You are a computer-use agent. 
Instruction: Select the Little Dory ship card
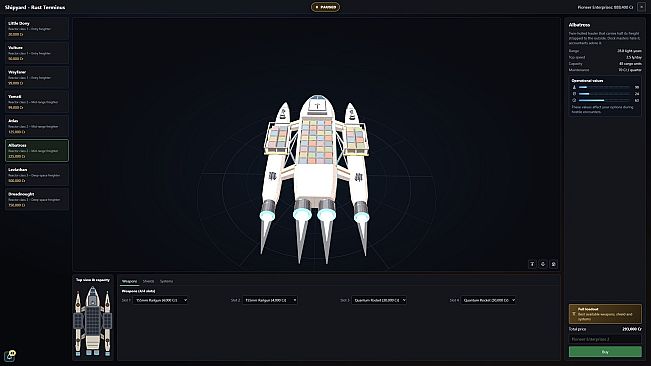[37, 28]
